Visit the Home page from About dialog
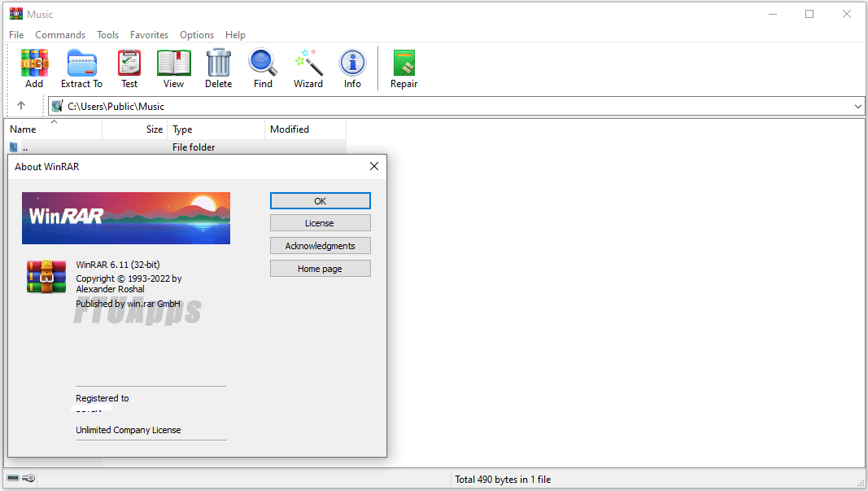 tap(320, 268)
